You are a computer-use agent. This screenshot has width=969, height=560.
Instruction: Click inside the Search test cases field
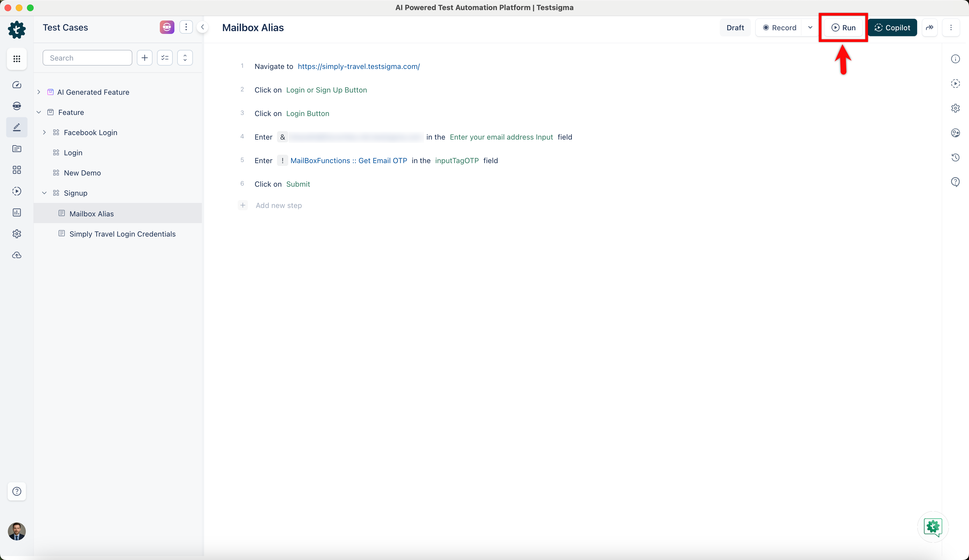(x=87, y=58)
